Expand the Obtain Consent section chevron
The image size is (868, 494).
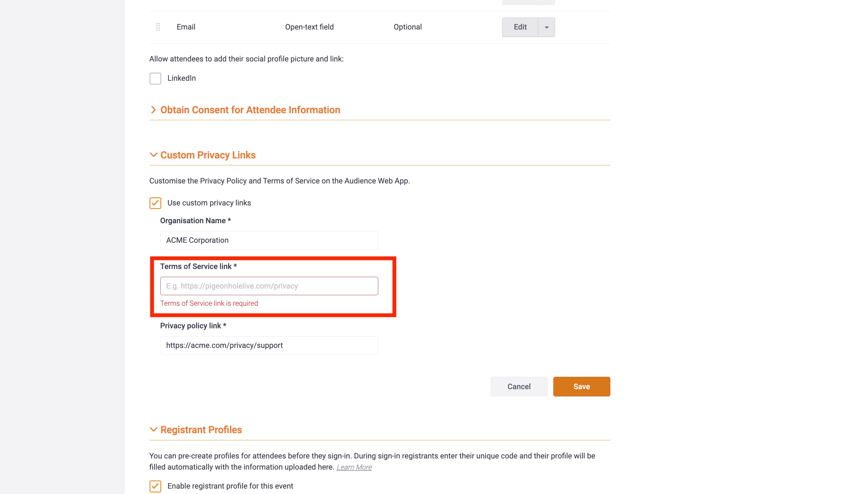pyautogui.click(x=153, y=110)
